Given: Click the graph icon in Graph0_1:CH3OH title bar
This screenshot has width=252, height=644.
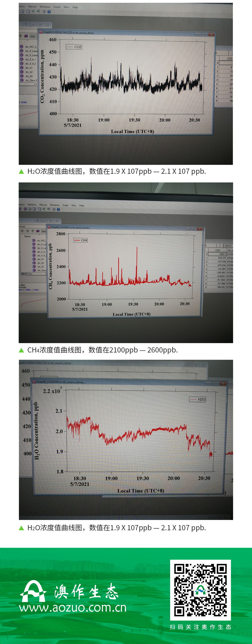Looking at the screenshot, I should point(49,227).
